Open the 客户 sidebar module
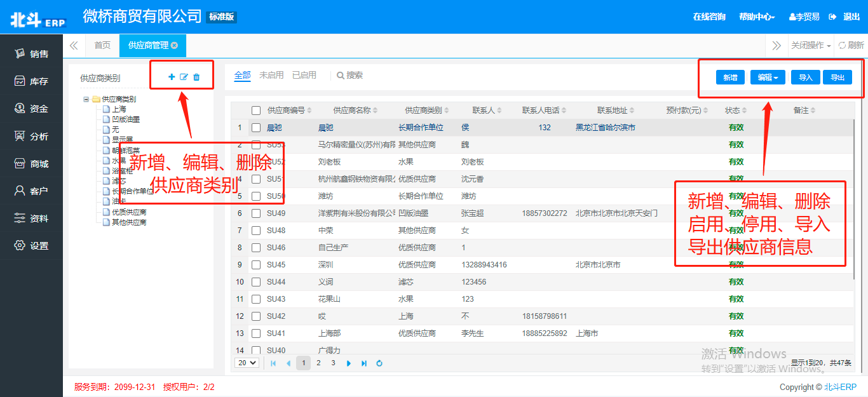868x397 pixels. pos(31,191)
